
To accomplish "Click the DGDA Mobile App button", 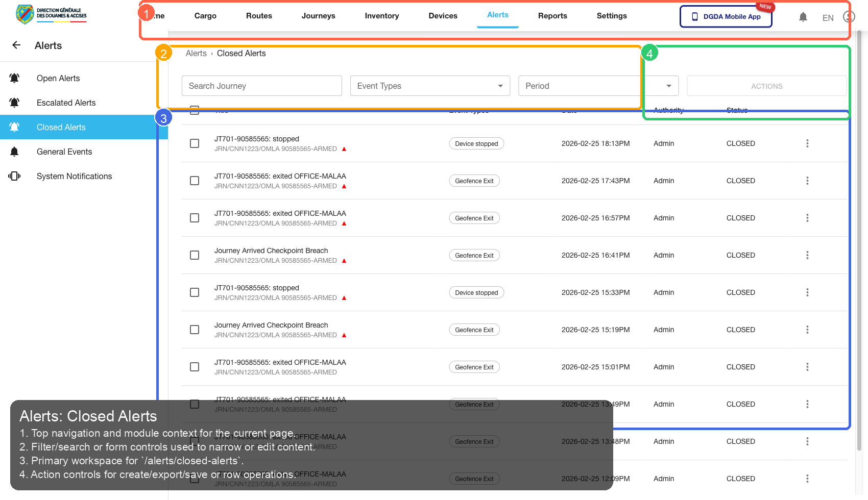I will pos(726,16).
